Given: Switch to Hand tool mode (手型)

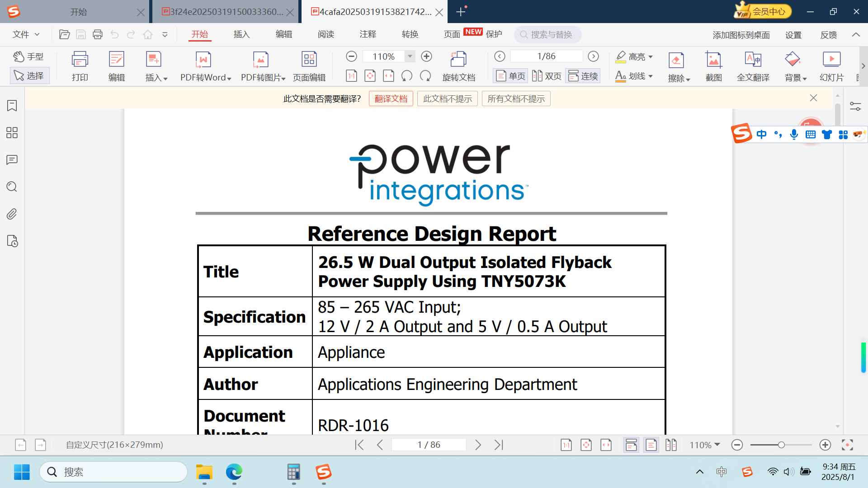Looking at the screenshot, I should pos(28,56).
